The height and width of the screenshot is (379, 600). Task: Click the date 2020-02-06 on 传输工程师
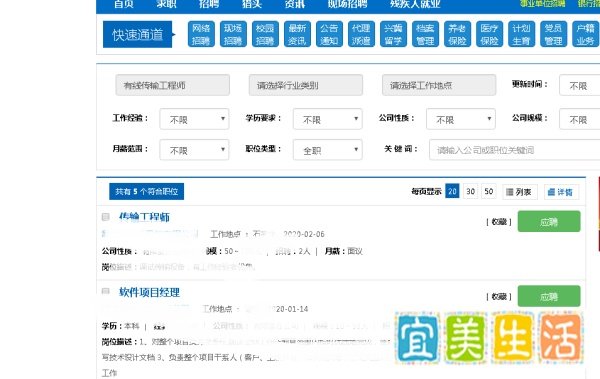point(304,234)
